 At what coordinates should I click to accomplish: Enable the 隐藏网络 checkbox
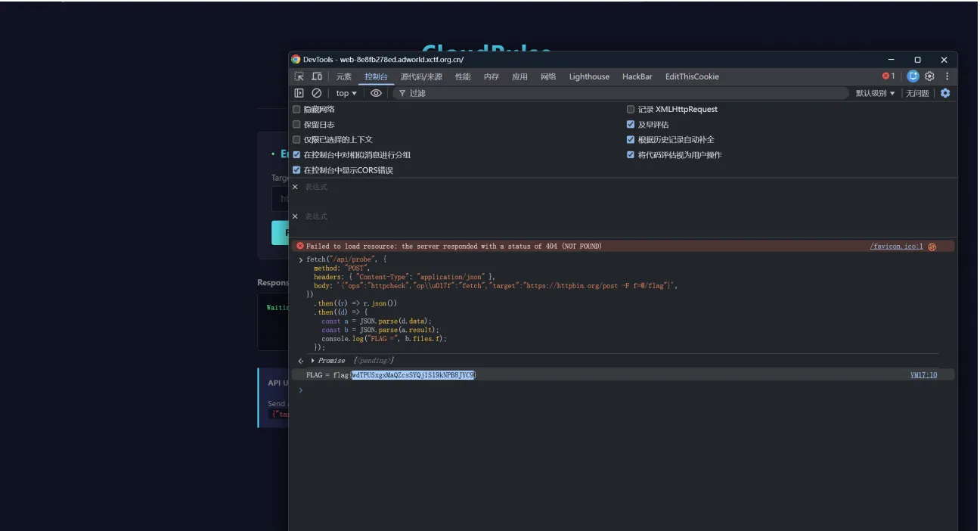pos(297,110)
